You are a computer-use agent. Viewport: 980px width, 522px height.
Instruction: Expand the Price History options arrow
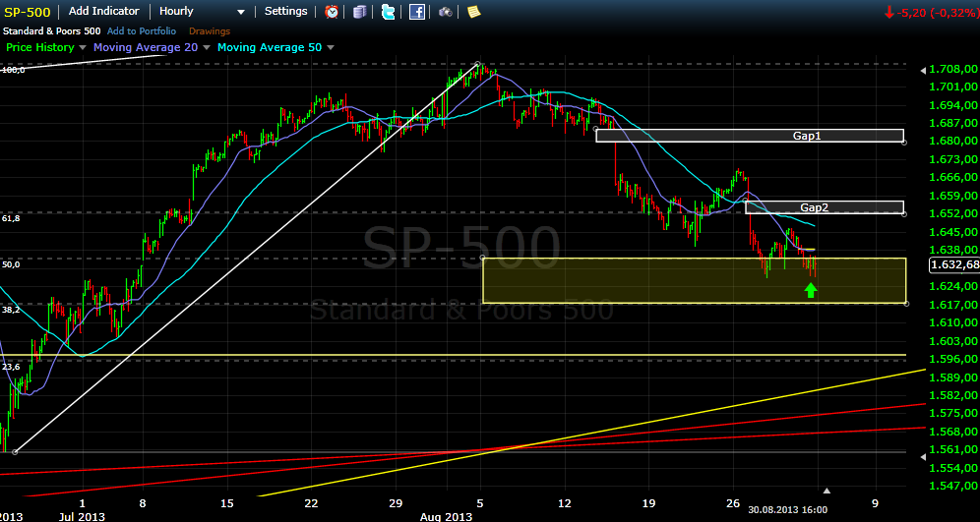tap(83, 47)
